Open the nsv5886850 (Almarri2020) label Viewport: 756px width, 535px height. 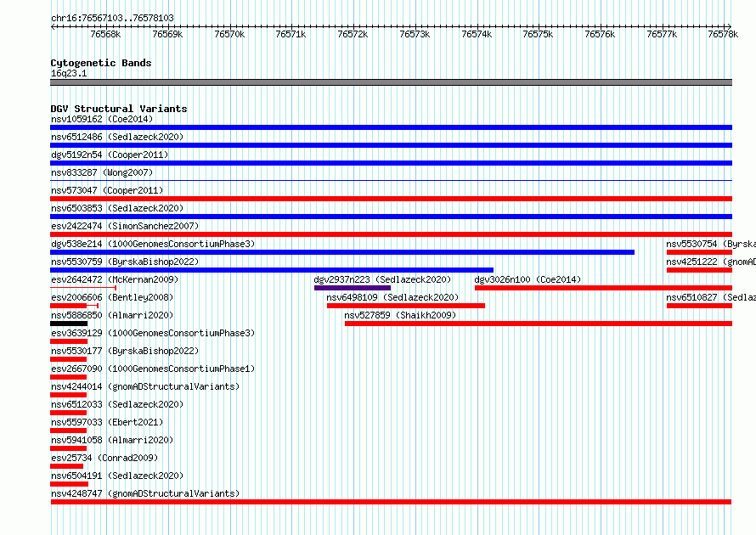112,315
